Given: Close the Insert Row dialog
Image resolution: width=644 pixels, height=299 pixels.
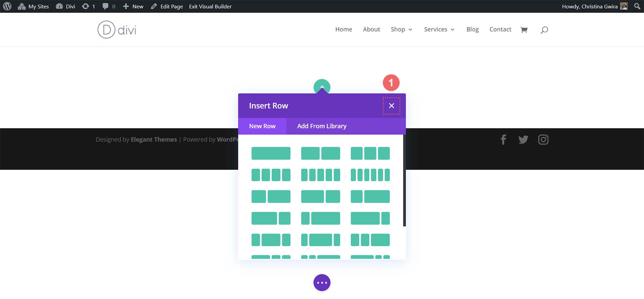Looking at the screenshot, I should tap(391, 106).
